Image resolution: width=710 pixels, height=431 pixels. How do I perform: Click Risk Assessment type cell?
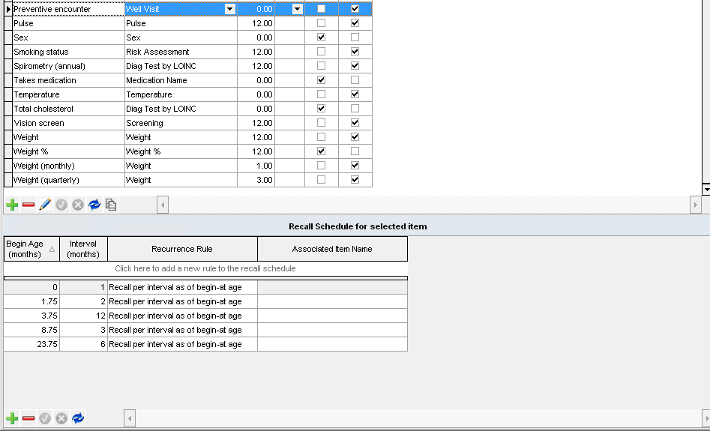coord(181,52)
